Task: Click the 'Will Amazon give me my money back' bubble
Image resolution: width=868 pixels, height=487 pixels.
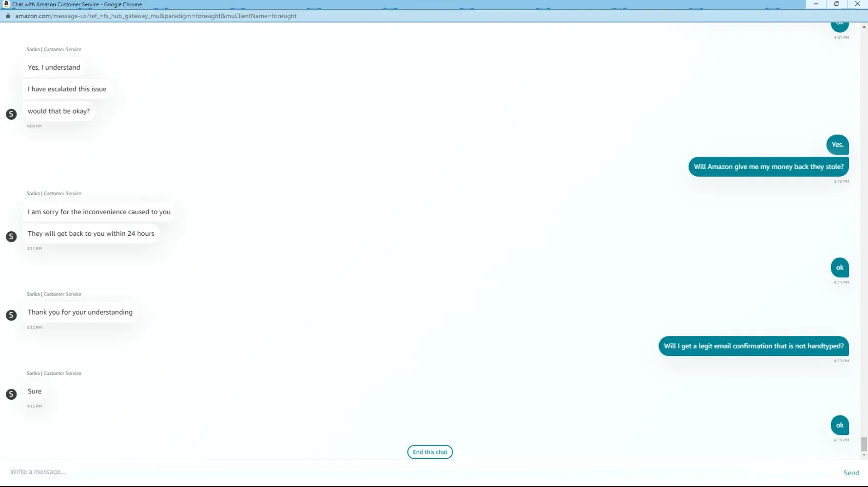Action: tap(769, 167)
